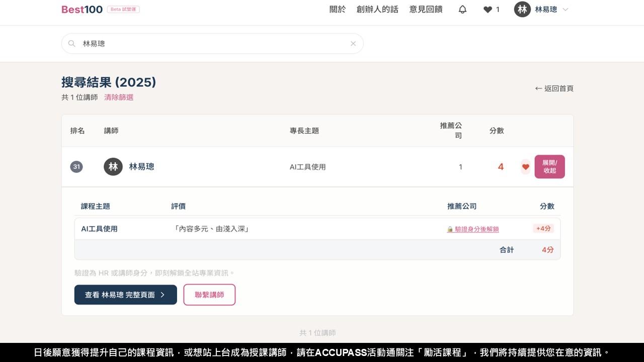Open user dropdown arrow beside 林易璁
644x362 pixels.
coord(565,10)
